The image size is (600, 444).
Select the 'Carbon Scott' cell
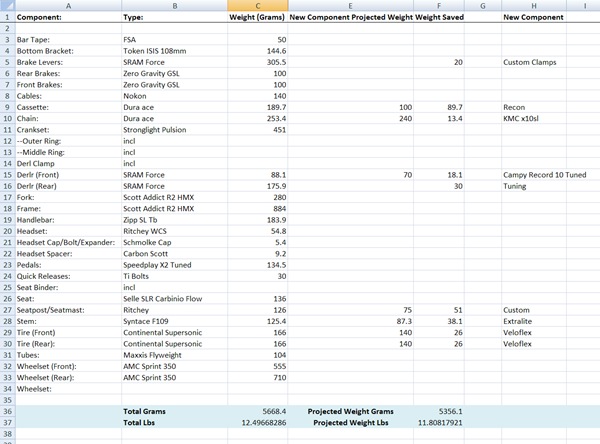click(174, 254)
